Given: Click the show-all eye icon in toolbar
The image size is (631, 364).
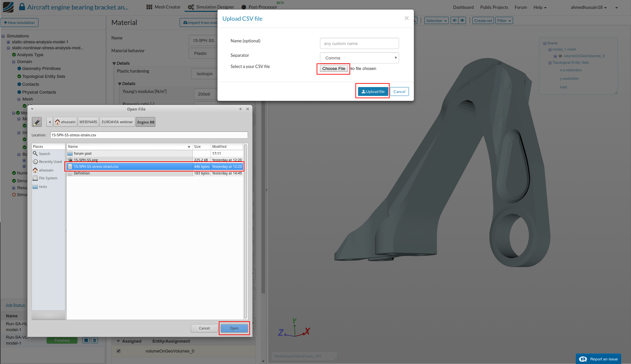Looking at the screenshot, I should tap(462, 21).
